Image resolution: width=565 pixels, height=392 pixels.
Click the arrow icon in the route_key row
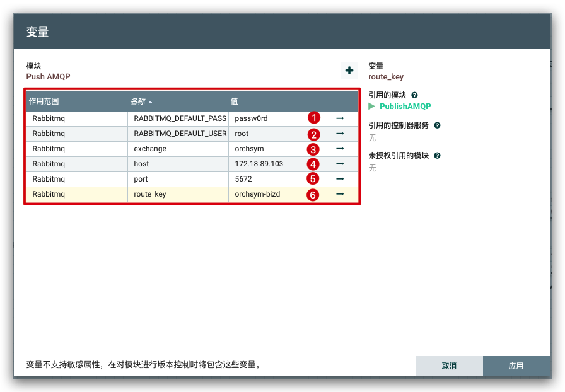(340, 194)
